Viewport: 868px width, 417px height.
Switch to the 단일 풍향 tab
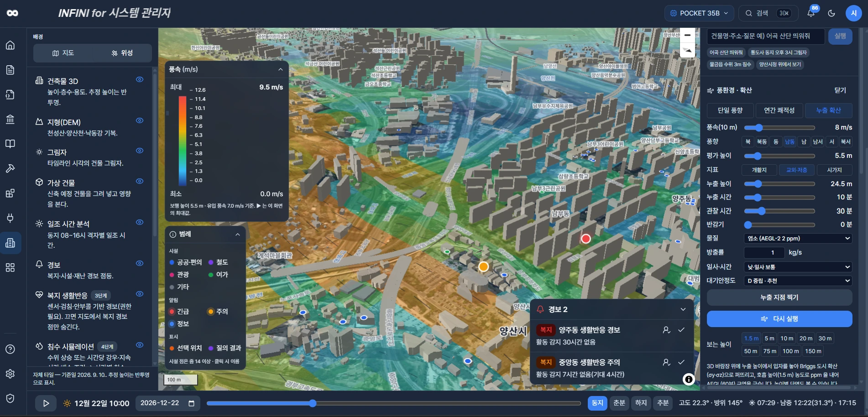click(730, 110)
